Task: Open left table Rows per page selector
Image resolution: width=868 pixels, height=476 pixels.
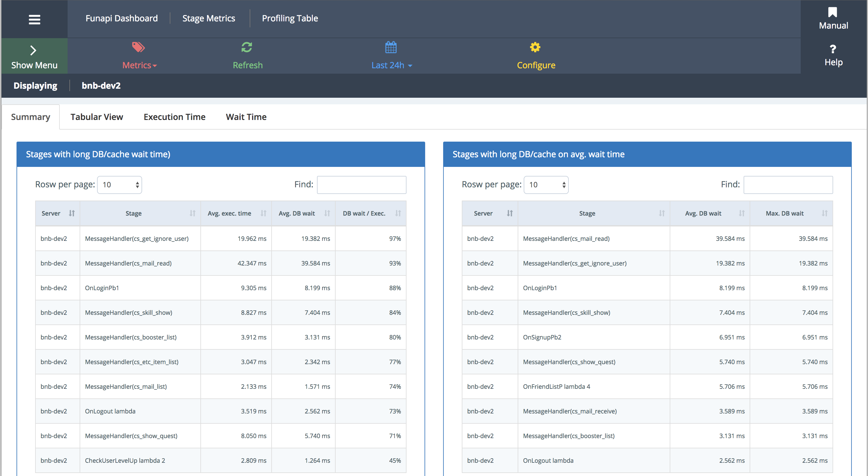Action: coord(120,185)
